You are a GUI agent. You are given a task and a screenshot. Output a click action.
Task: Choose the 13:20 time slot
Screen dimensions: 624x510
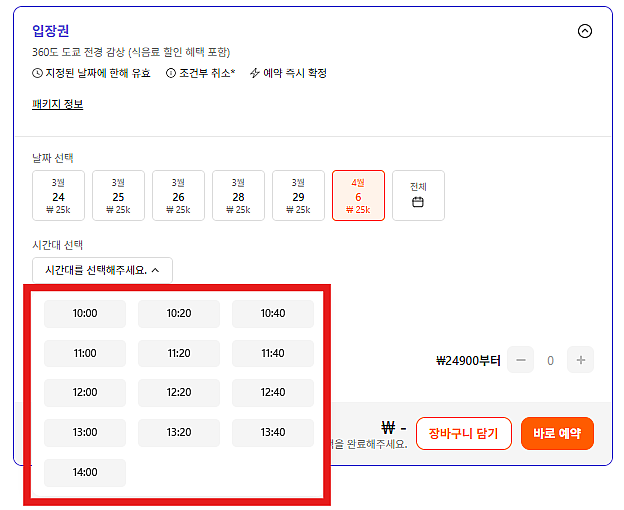click(179, 432)
